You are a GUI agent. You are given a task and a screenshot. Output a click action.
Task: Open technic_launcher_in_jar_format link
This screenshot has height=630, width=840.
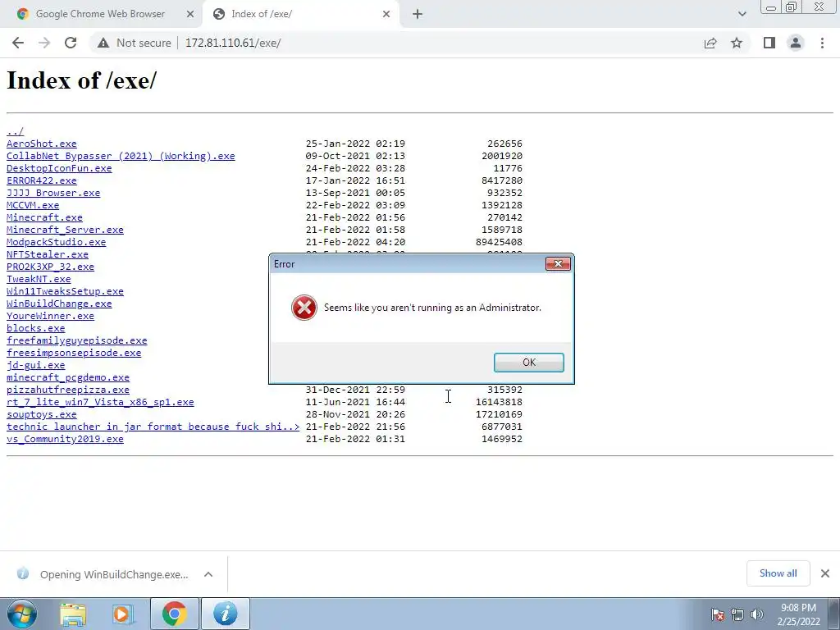click(153, 427)
